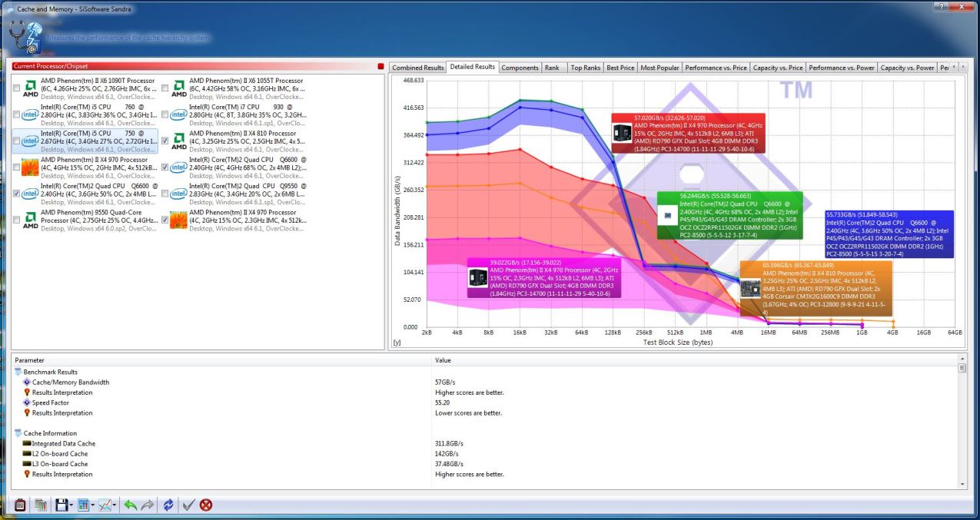Image resolution: width=980 pixels, height=520 pixels.
Task: Check the Intel Core i5 750 checkbox
Action: [x=17, y=141]
